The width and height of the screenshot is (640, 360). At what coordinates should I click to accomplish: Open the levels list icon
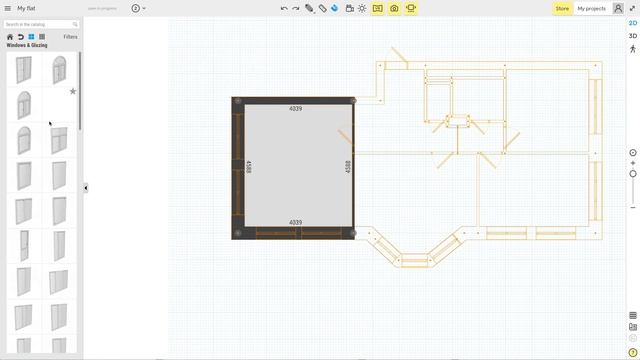(633, 316)
